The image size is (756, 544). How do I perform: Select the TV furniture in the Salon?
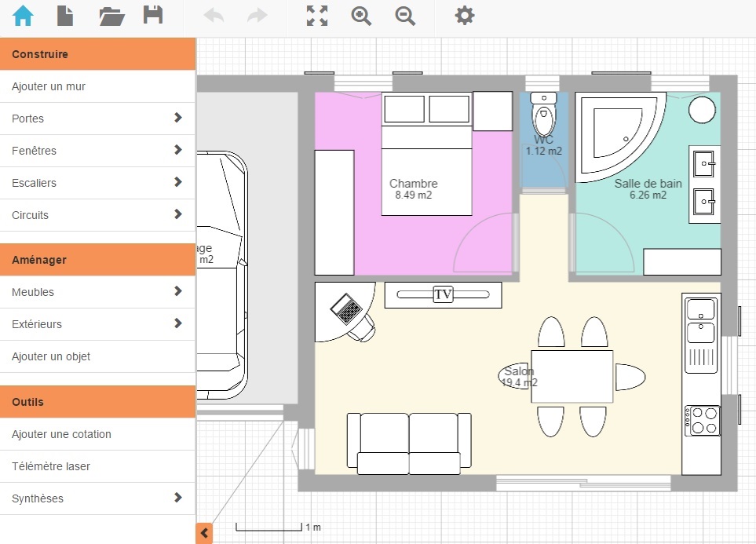click(x=444, y=294)
